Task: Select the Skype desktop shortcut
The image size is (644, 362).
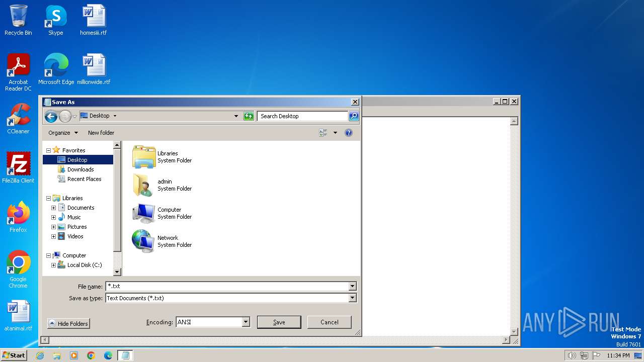Action: [x=56, y=20]
